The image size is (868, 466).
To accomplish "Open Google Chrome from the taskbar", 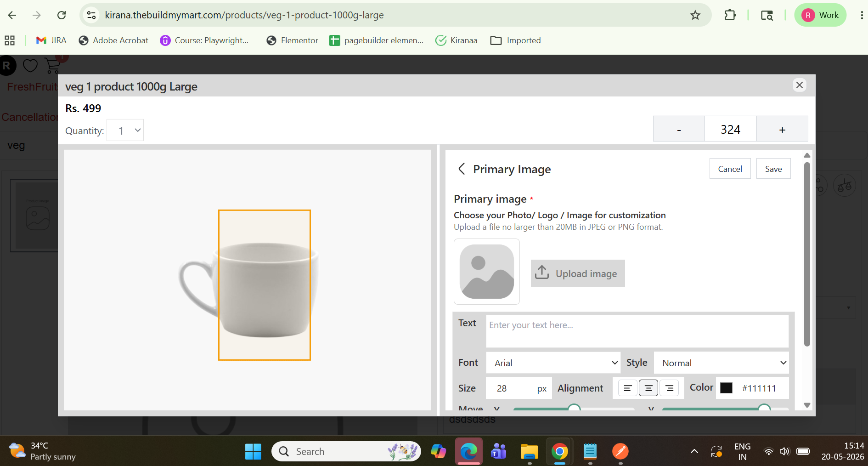I will point(559,451).
